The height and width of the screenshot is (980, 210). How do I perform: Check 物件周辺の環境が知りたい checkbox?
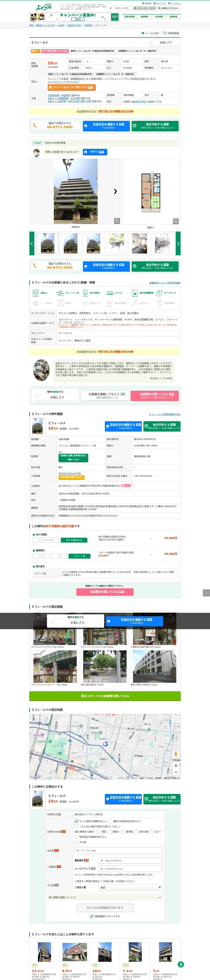[76, 837]
